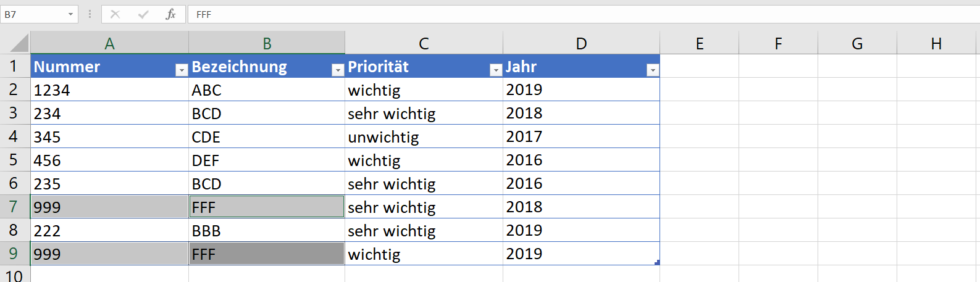Click the table resize handle below 2019

click(x=657, y=263)
